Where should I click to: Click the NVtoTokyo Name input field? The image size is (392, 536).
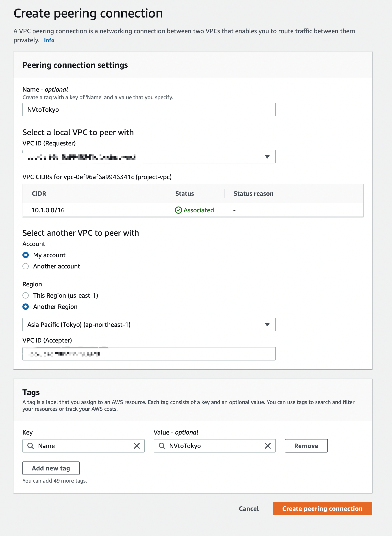coord(149,110)
